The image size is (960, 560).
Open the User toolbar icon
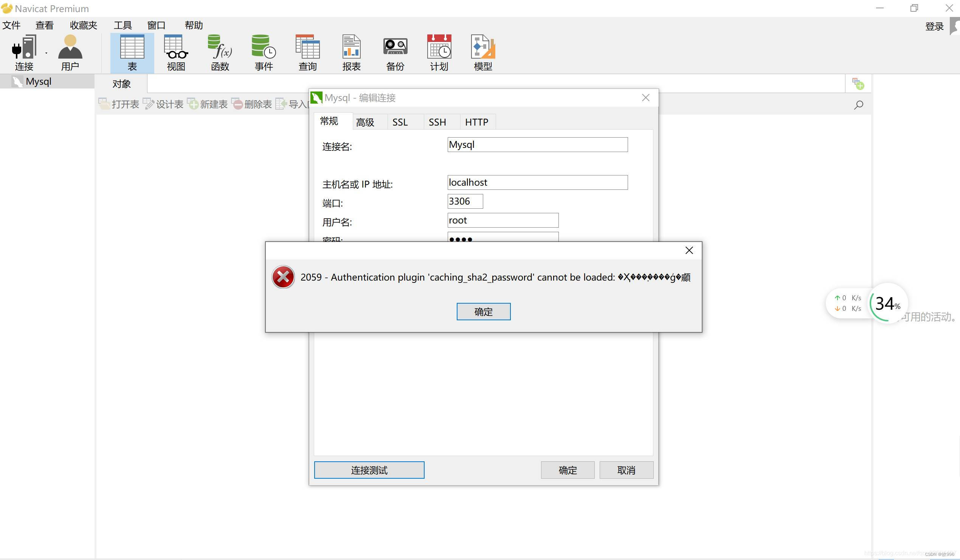[x=70, y=48]
